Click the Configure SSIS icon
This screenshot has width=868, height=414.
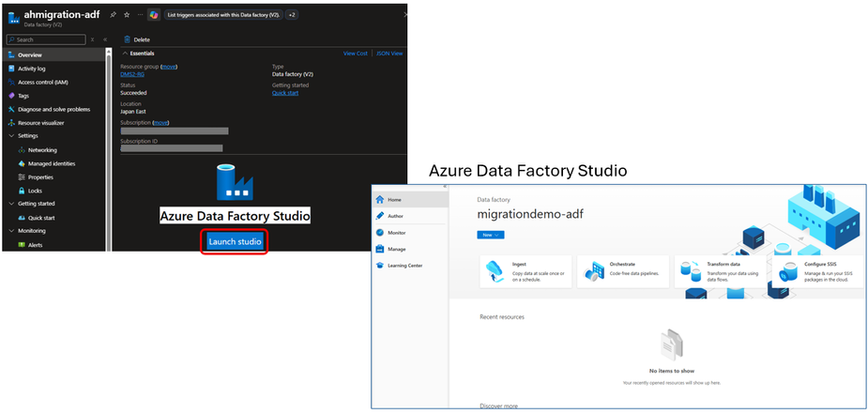coord(788,271)
